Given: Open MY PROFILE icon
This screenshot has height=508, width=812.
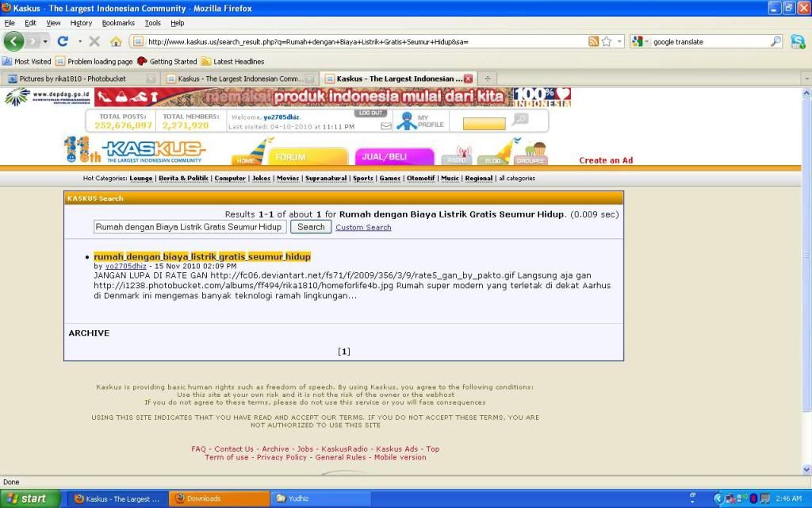Looking at the screenshot, I should point(419,121).
